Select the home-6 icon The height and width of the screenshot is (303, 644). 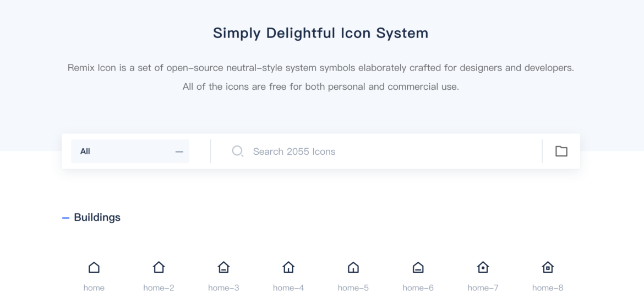(x=418, y=268)
